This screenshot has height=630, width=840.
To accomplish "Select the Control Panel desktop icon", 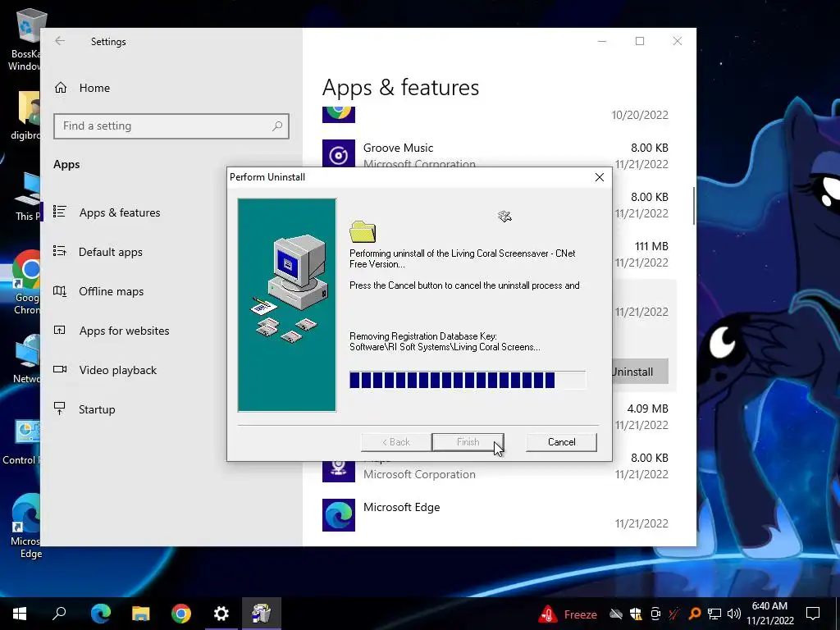I will [x=21, y=442].
